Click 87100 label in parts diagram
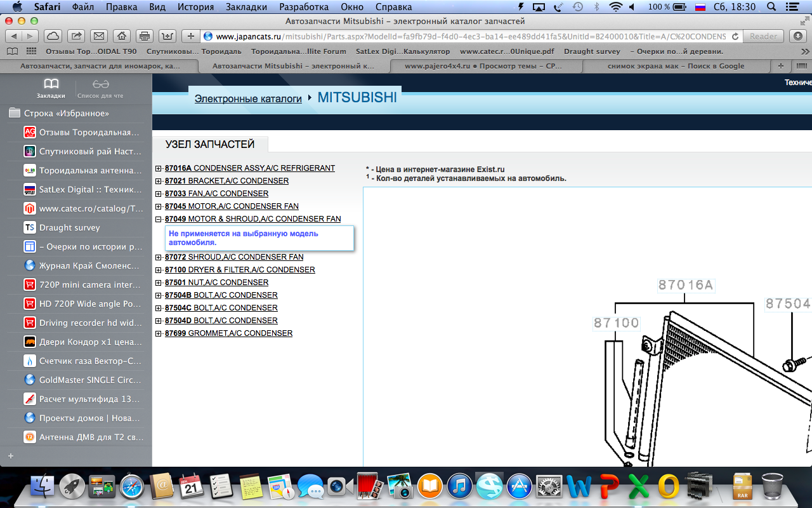 tap(617, 323)
